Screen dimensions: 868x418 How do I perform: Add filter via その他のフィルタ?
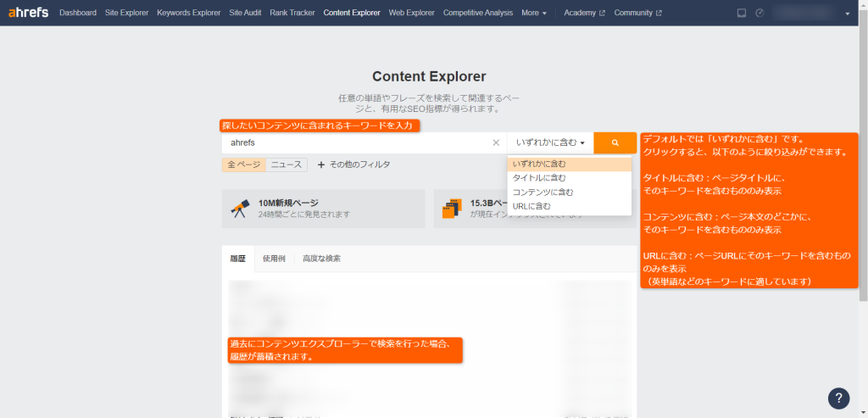(x=353, y=164)
